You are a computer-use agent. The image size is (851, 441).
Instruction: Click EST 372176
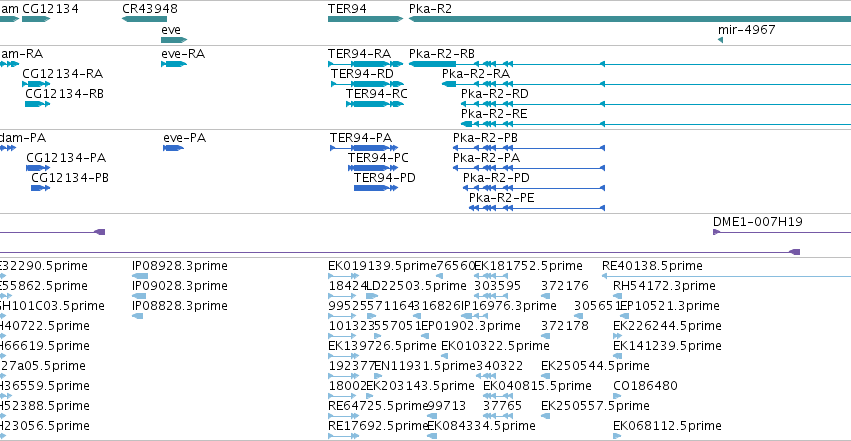[545, 296]
